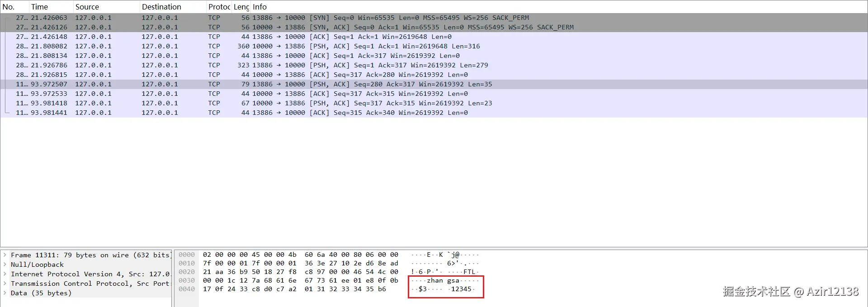Click the Info column header
This screenshot has height=307, width=868.
[x=559, y=7]
